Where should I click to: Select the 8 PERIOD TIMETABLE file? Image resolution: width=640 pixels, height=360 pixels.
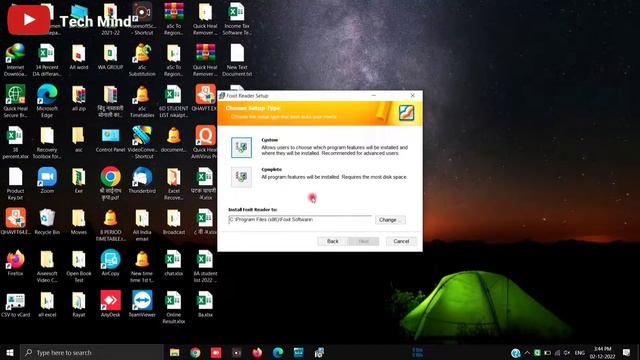(111, 225)
